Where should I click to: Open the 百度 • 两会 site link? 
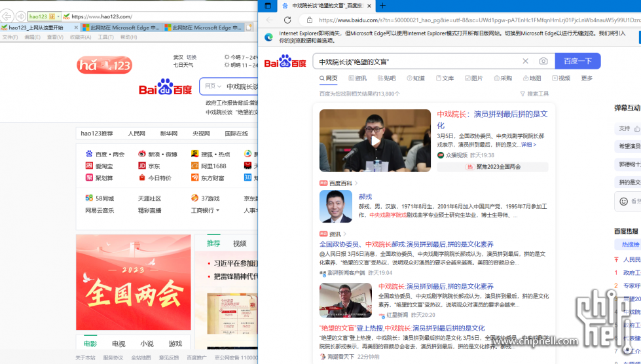(105, 154)
